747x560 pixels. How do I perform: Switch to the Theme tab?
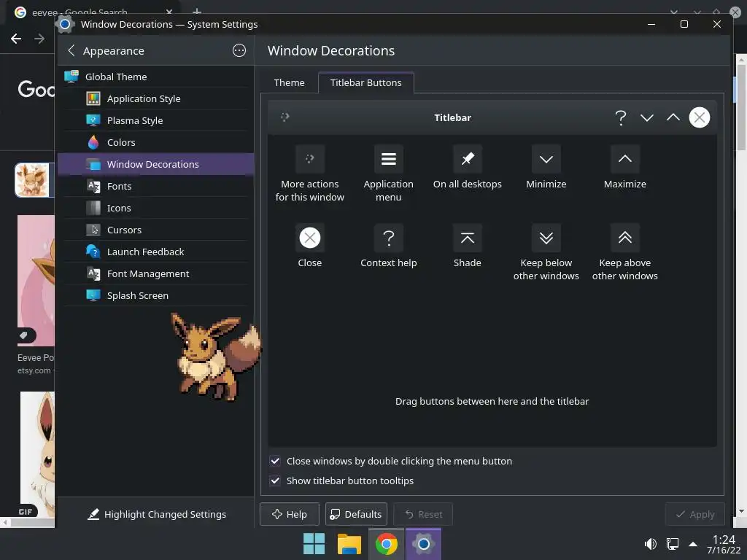(289, 83)
